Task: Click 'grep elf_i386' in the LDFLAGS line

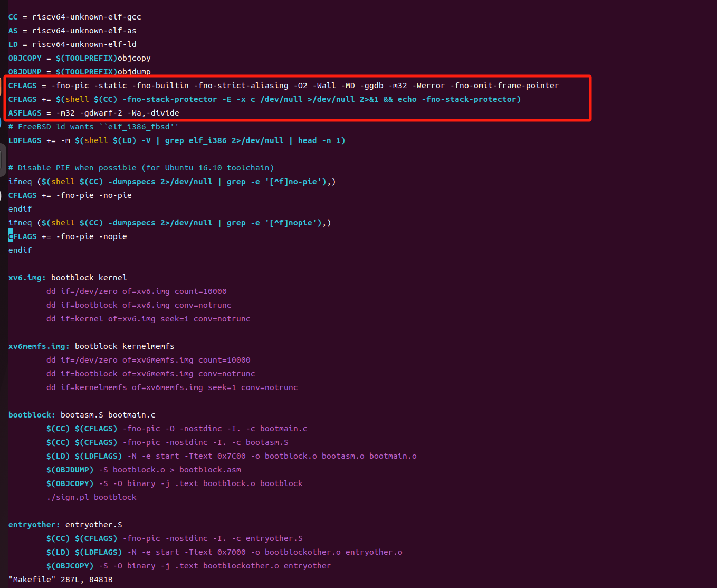Action: (196, 140)
